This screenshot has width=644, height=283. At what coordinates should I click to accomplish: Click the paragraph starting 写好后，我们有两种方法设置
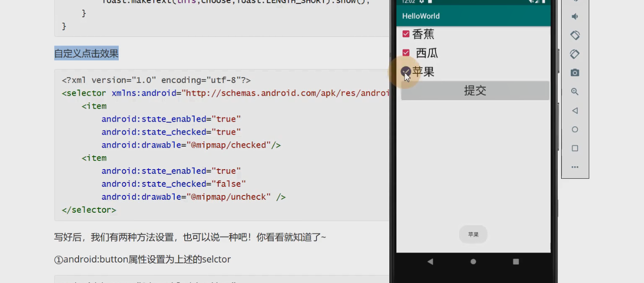pos(190,236)
